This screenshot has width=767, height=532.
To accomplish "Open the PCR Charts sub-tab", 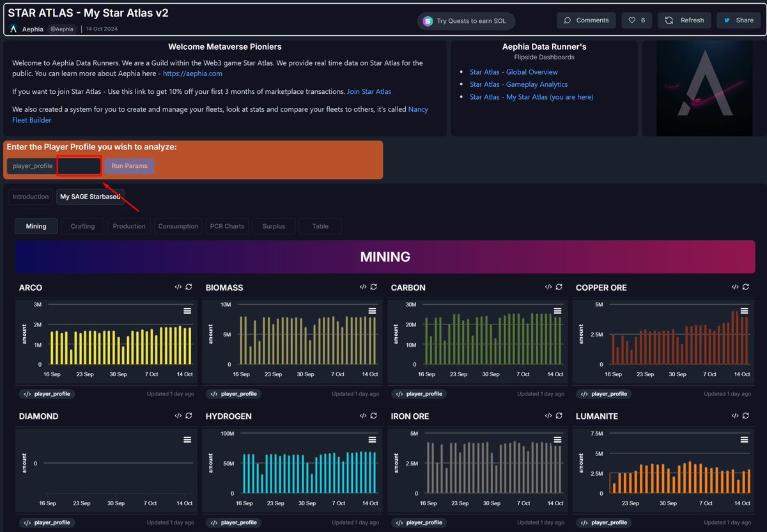I will (227, 226).
